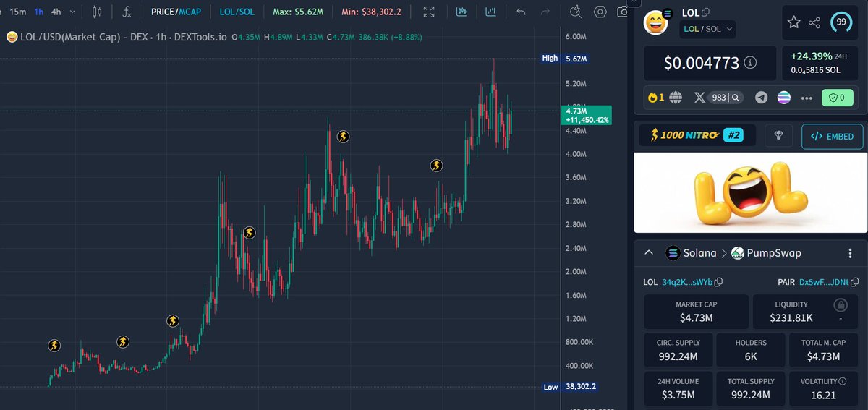Show more links with three dots
The height and width of the screenshot is (410, 868).
[807, 97]
